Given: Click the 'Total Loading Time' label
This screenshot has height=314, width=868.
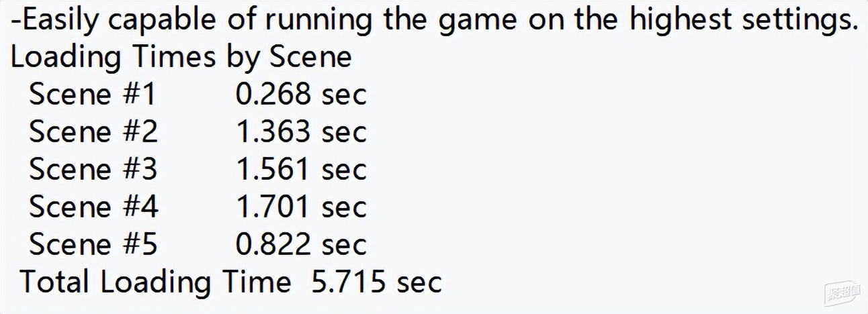Looking at the screenshot, I should [x=155, y=282].
